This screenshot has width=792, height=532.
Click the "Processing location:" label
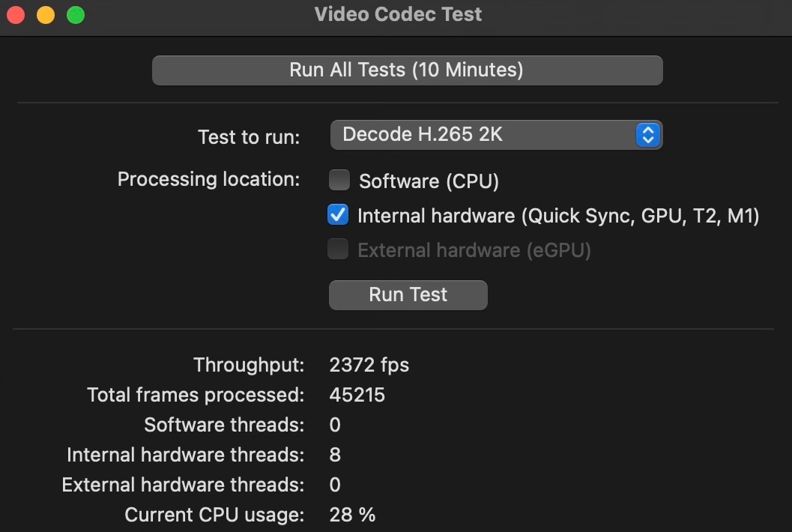(208, 180)
